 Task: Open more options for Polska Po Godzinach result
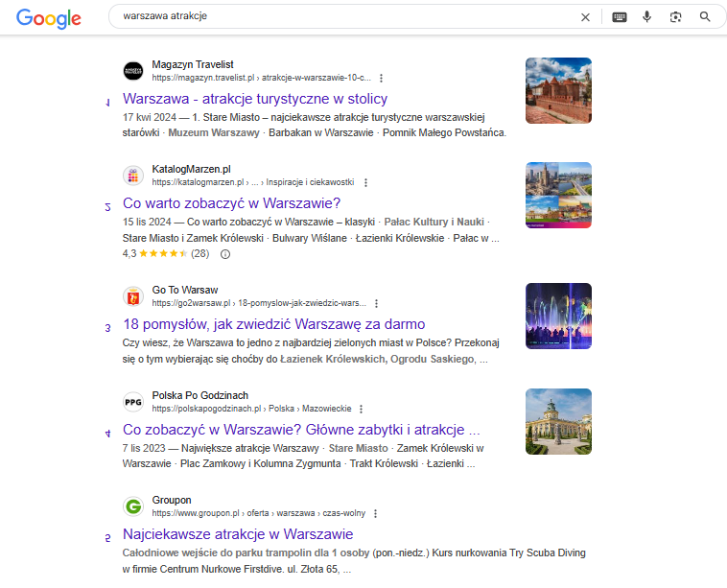pos(362,409)
